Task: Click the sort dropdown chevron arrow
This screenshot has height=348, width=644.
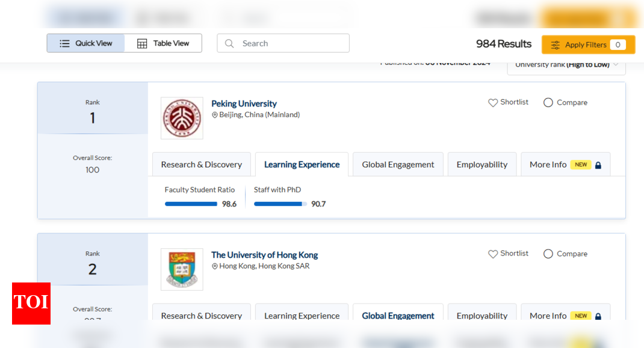Action: pos(616,64)
